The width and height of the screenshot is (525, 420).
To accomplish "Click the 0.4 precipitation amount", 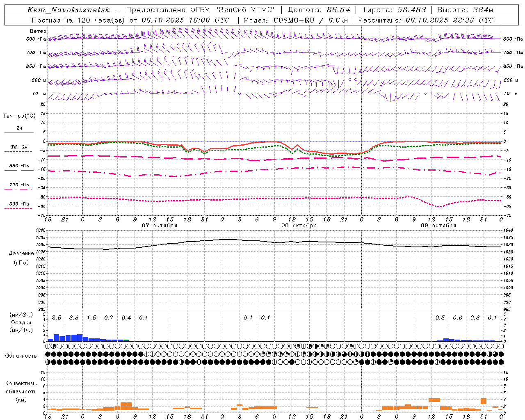I will pyautogui.click(x=126, y=317).
